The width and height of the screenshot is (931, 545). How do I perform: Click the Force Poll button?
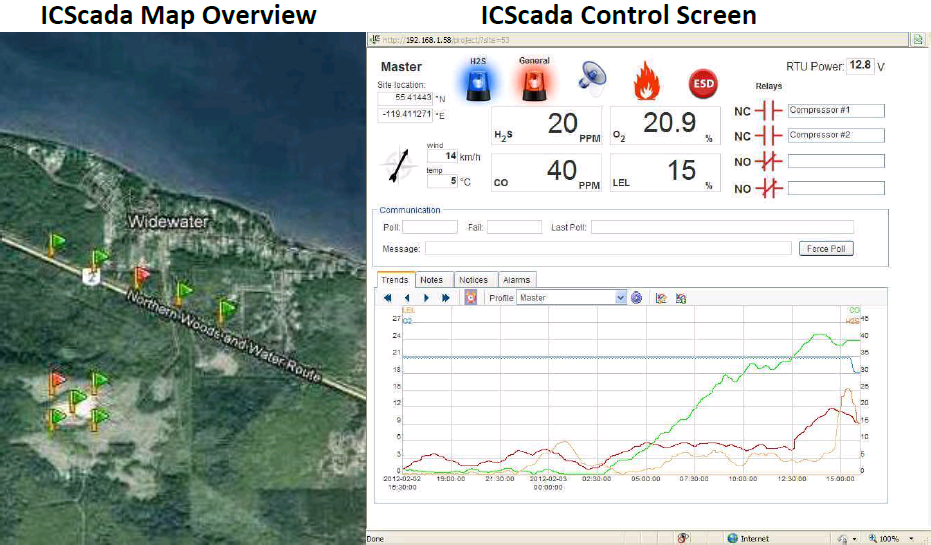[x=826, y=249]
